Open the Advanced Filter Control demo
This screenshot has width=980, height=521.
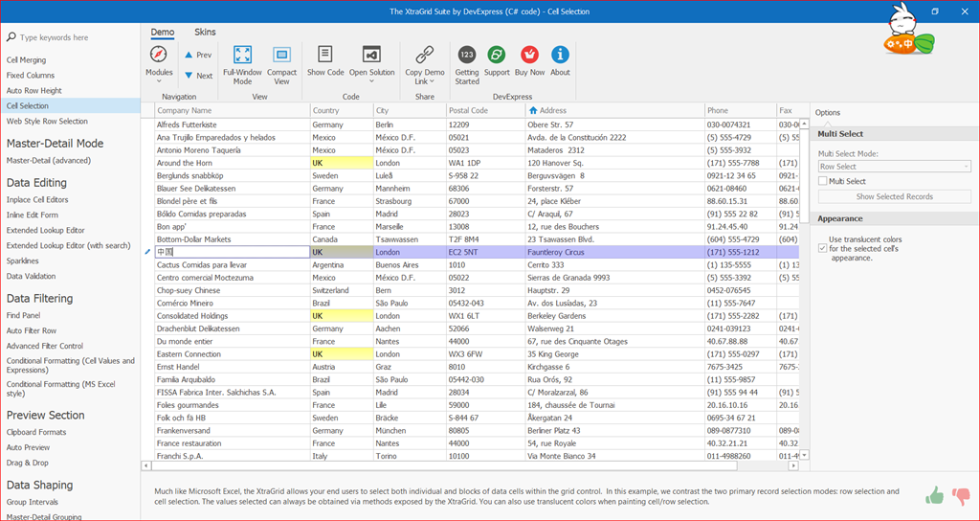[x=45, y=346]
